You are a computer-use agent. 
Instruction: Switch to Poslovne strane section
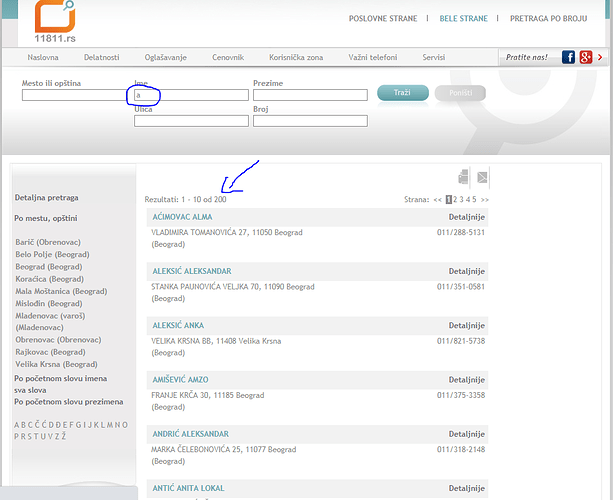coord(384,19)
